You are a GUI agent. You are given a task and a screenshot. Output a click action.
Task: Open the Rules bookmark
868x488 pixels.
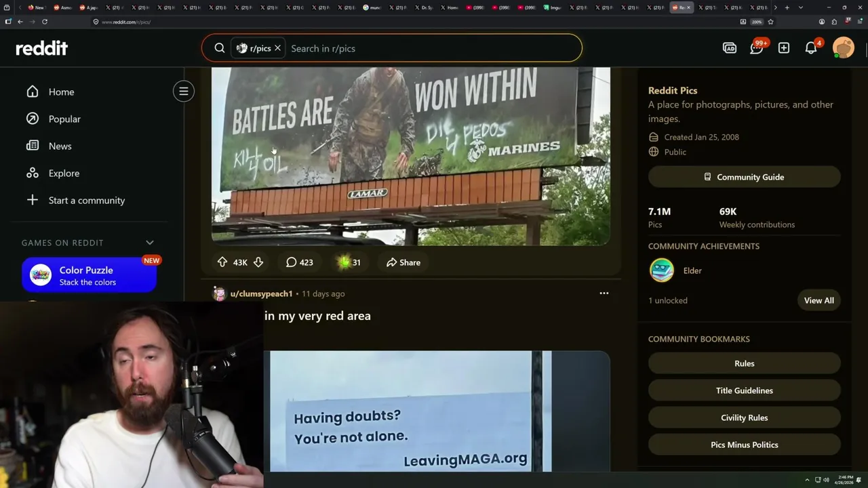coord(745,363)
